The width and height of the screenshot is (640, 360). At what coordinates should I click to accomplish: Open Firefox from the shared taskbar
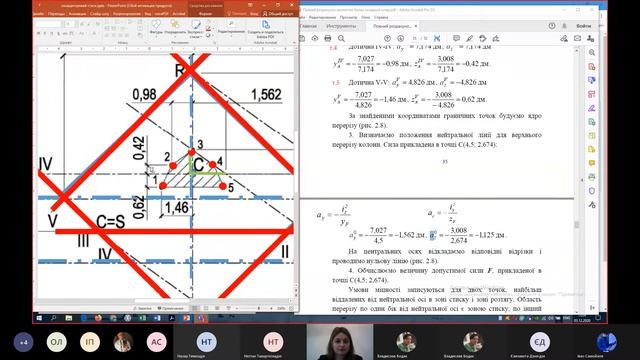click(x=98, y=318)
